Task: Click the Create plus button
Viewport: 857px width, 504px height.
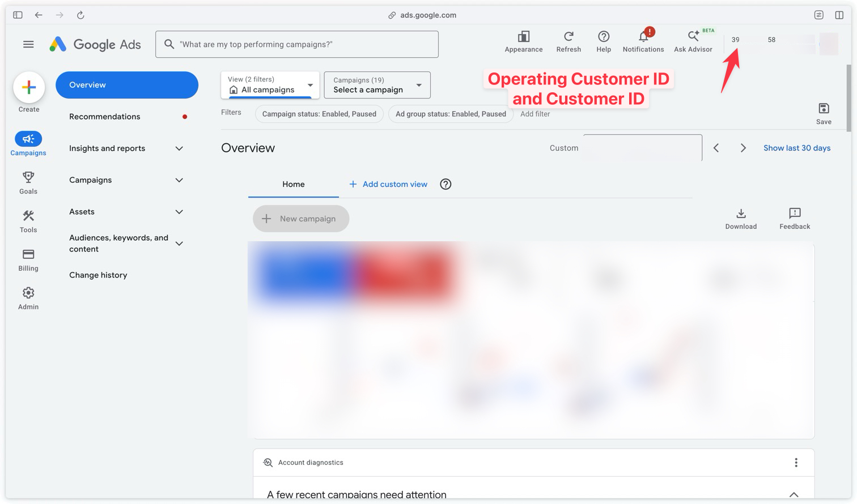Action: point(29,87)
